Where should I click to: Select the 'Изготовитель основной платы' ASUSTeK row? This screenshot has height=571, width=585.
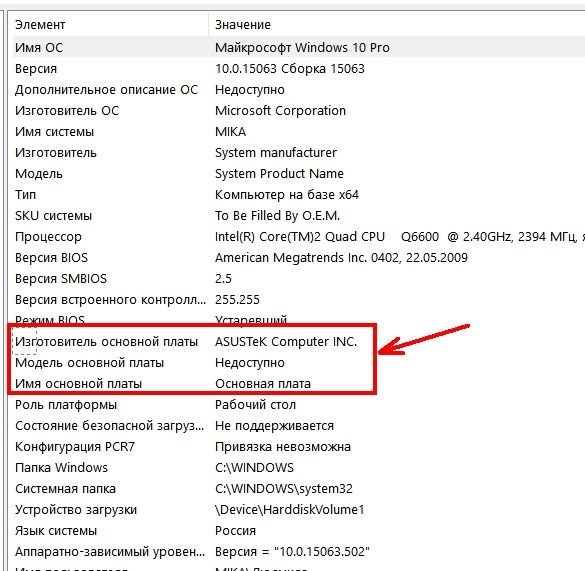(x=298, y=341)
